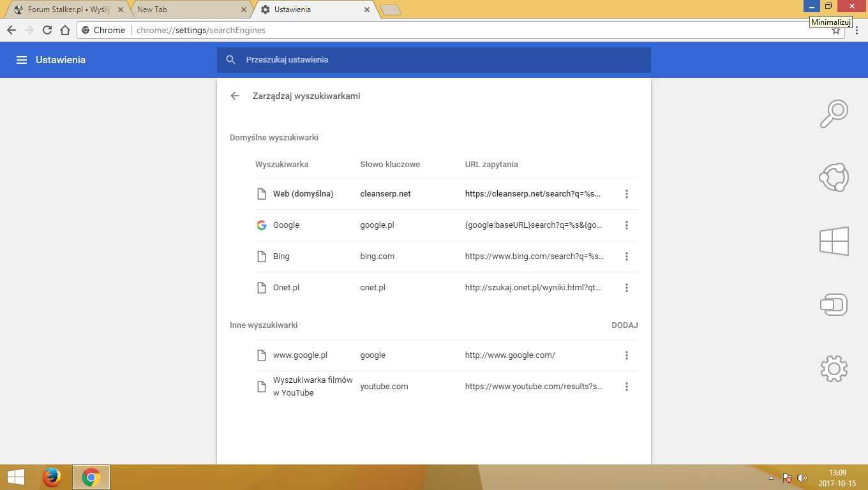The width and height of the screenshot is (868, 490).
Task: Open the Share charm icon
Action: (834, 177)
